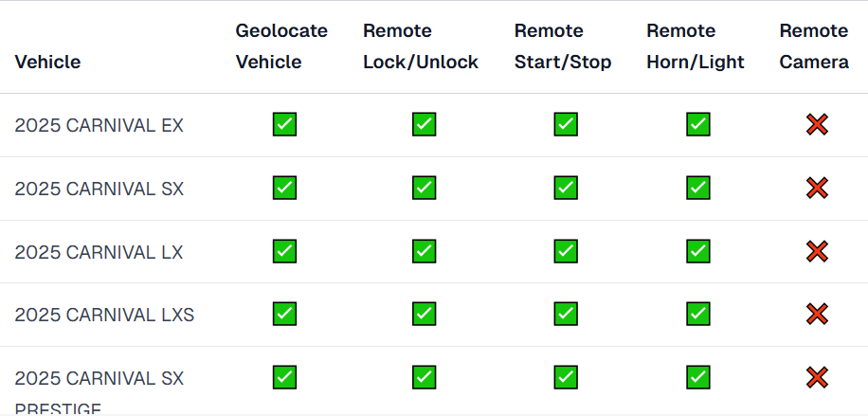Viewport: 868px width, 416px height.
Task: Click Geolocate Vehicle checkmark for Carnival EX
Action: point(284,125)
